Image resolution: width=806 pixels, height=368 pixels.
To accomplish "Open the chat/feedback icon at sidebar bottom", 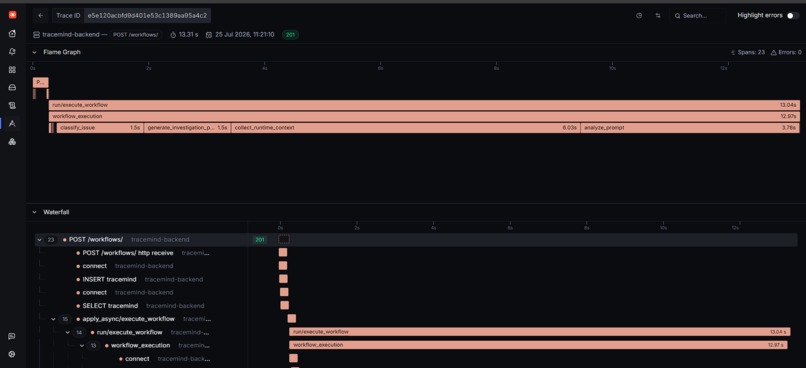I will (12, 336).
